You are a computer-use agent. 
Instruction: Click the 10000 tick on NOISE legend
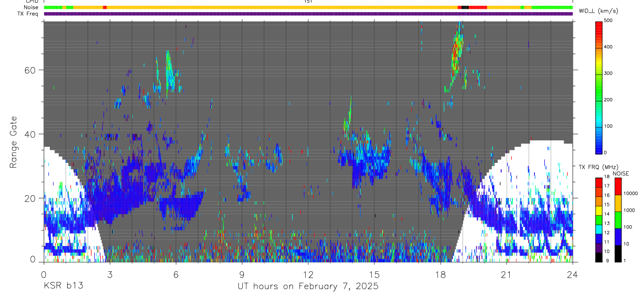click(x=631, y=194)
